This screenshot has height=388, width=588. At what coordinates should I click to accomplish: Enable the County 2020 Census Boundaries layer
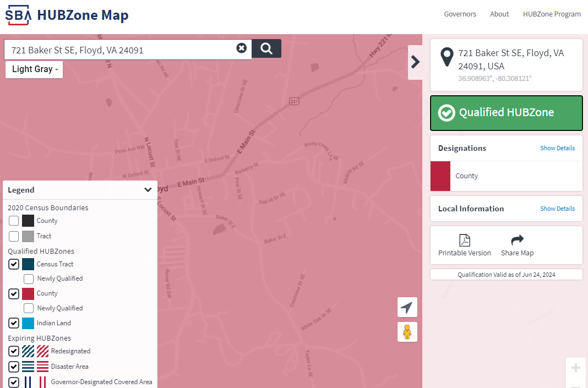13,221
